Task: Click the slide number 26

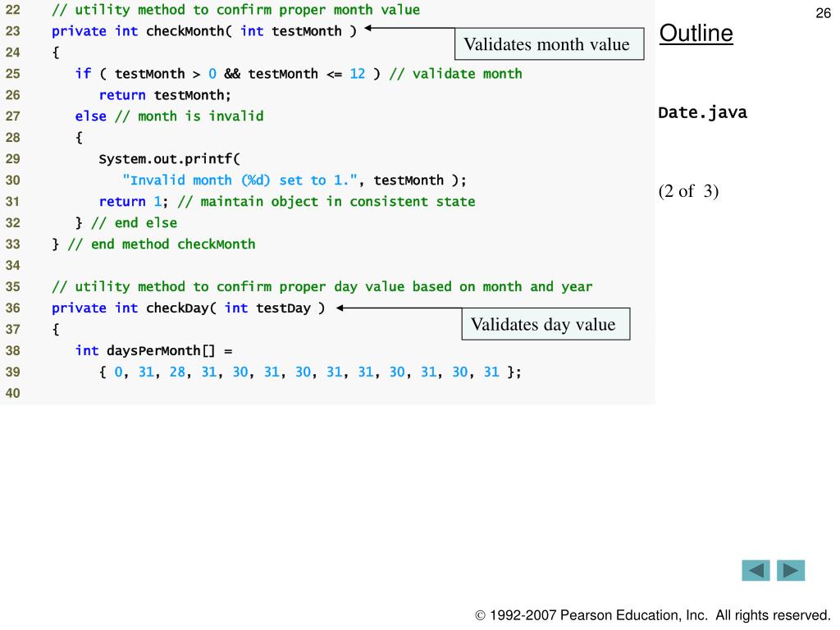Action: click(823, 13)
